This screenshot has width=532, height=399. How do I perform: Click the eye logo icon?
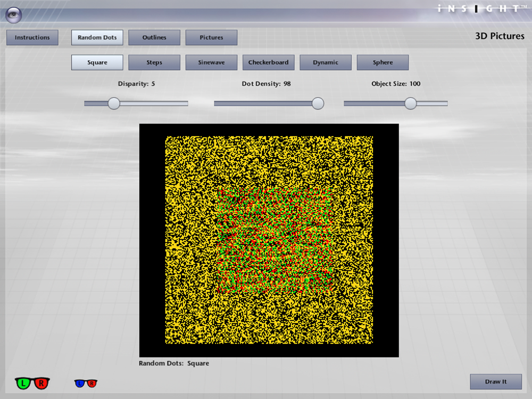pos(14,15)
